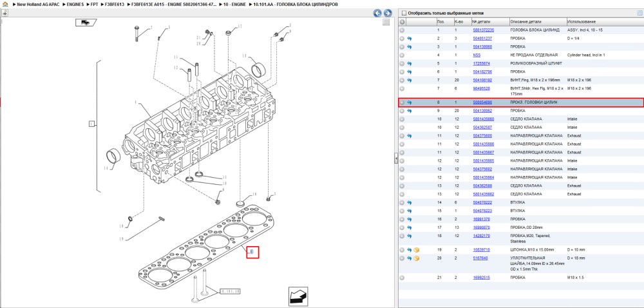Click the large return arrow icon under diagram
This screenshot has width=644, height=308.
click(298, 296)
